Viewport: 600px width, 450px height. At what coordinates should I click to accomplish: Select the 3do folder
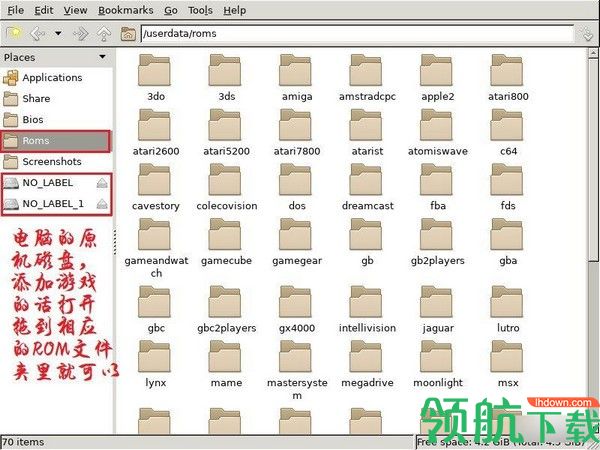click(x=155, y=78)
